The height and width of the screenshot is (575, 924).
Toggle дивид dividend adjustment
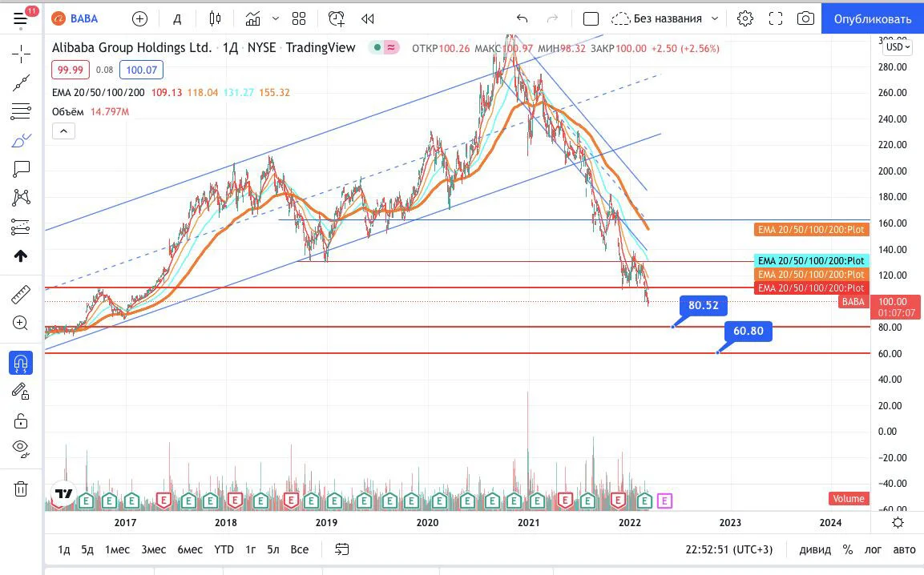point(815,549)
